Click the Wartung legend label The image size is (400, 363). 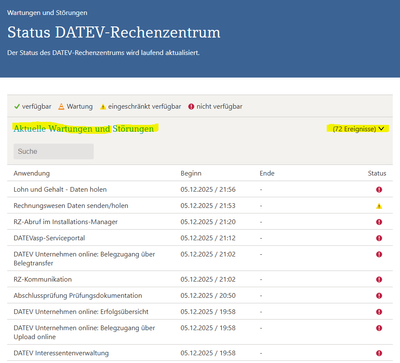click(80, 107)
